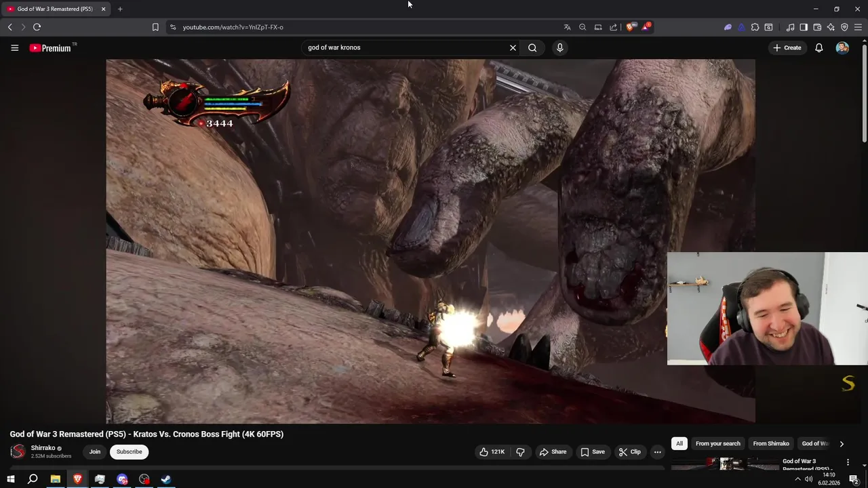Open a new browser tab
This screenshot has height=488, width=868.
[120, 9]
